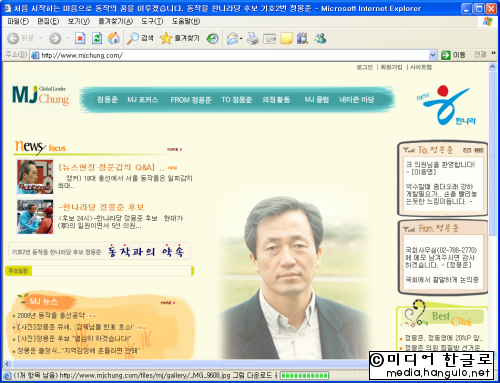Screen dimensions: 500x383
Task: Click the horizontal scrollbar left arrow
Action: pos(7,364)
